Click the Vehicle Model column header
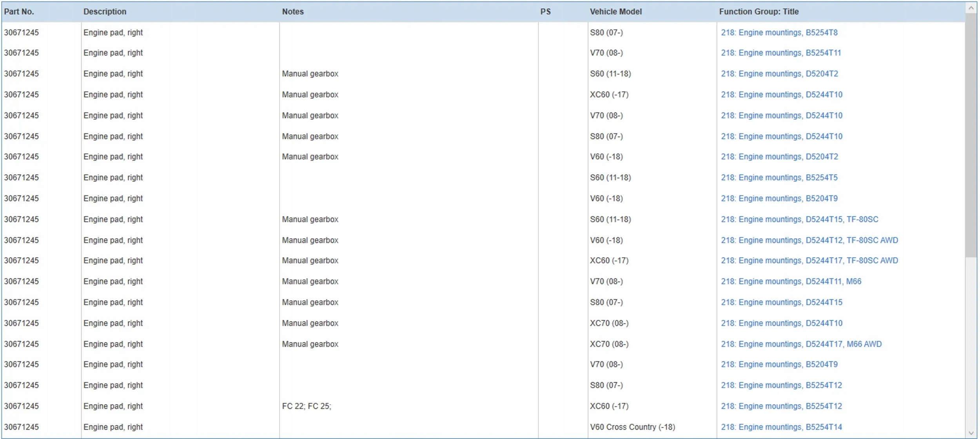The height and width of the screenshot is (439, 980). [x=615, y=12]
